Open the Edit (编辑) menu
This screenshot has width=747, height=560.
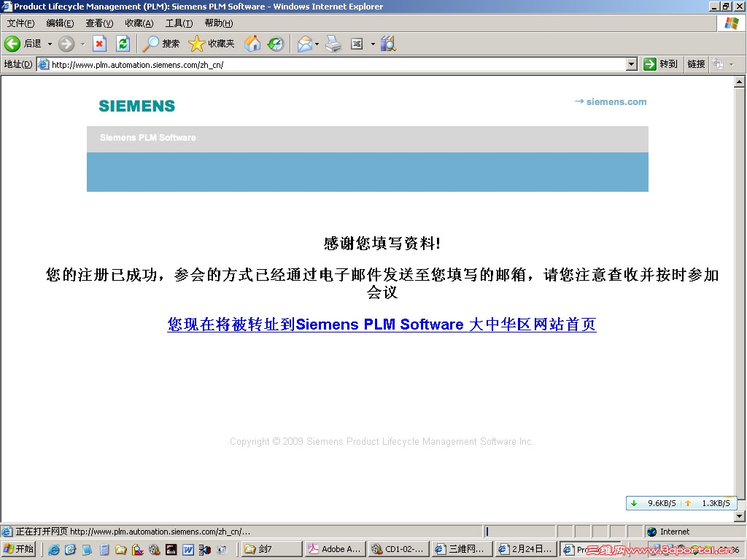point(60,23)
